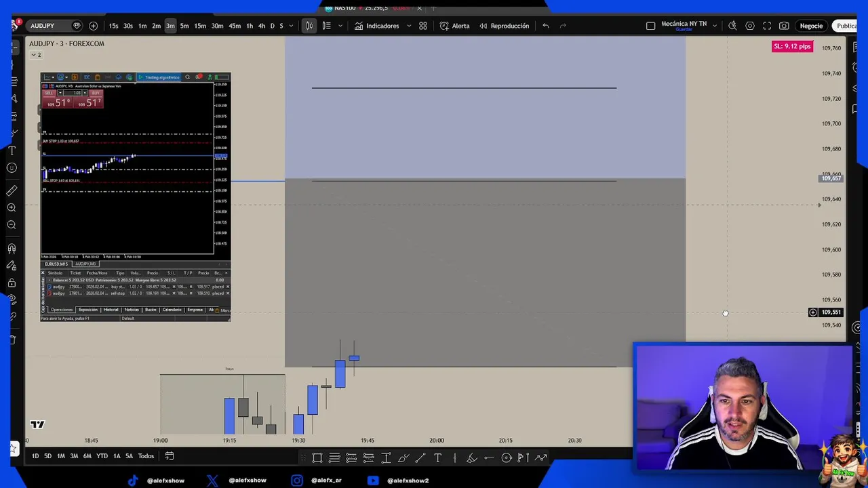
Task: Select the 6M date range
Action: coord(87,456)
